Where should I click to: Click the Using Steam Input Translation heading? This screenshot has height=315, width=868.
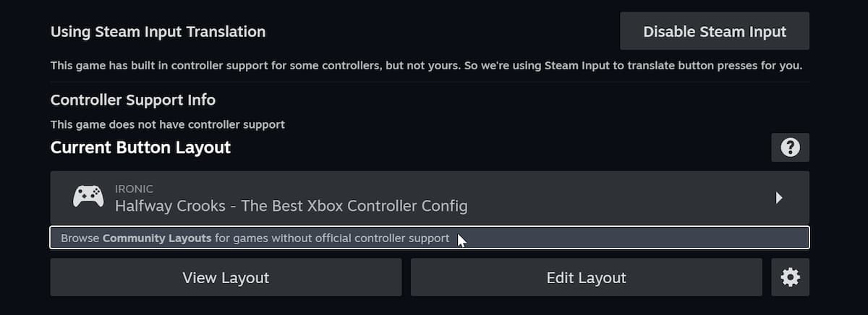[158, 32]
